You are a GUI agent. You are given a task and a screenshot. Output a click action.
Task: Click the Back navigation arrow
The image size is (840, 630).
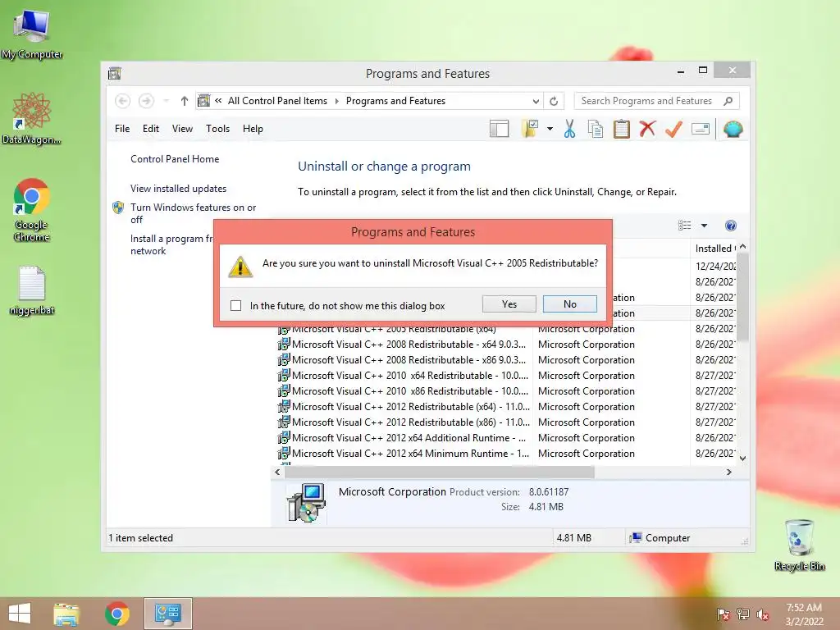[123, 101]
